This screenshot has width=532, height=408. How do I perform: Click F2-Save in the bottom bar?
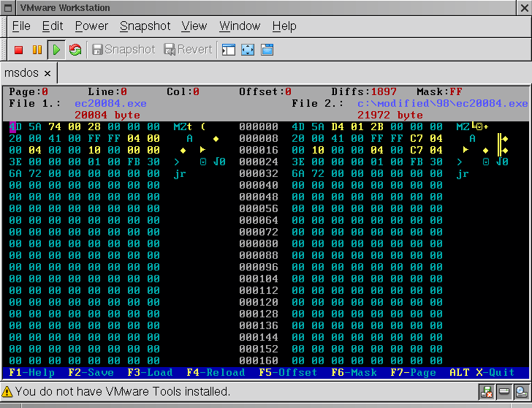click(x=91, y=373)
